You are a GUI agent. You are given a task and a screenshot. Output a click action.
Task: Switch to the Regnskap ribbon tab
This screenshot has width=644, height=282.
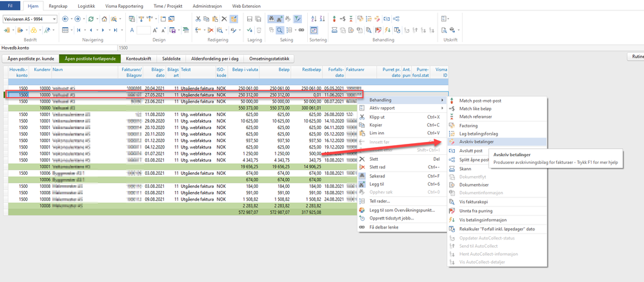point(58,6)
